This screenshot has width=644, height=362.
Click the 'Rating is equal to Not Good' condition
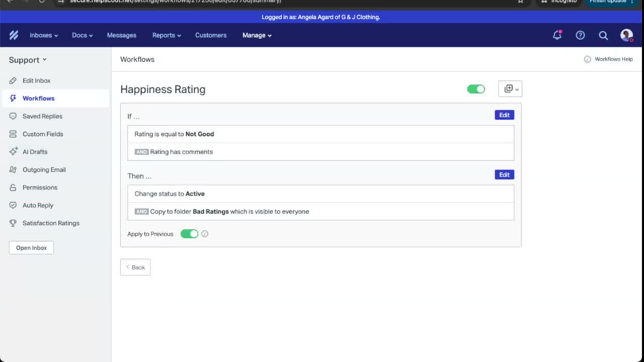[x=320, y=134]
